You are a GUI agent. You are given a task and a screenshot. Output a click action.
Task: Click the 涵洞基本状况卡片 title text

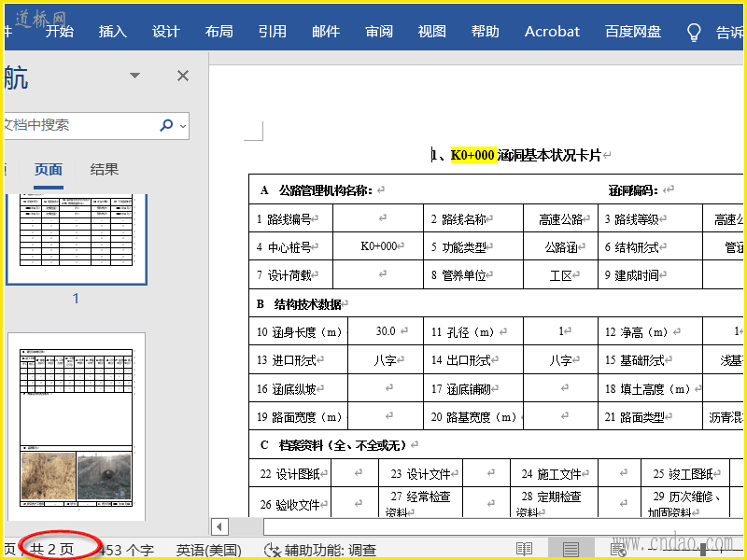549,155
